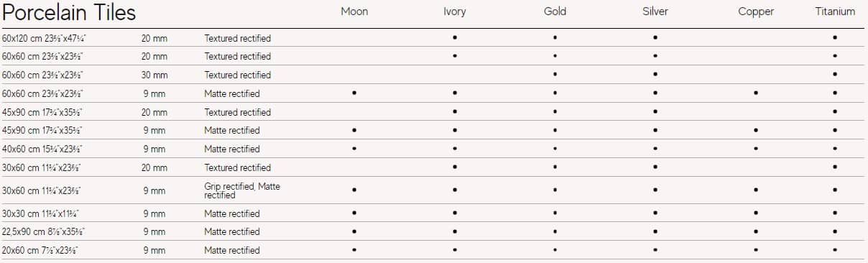Screen dimensions: 868x263
Task: Click the Titanium column header
Action: click(835, 11)
